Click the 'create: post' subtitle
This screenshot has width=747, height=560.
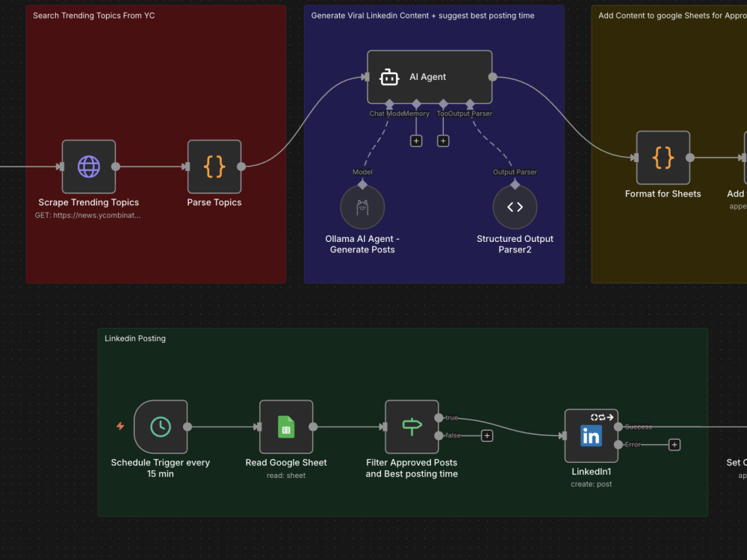click(591, 484)
